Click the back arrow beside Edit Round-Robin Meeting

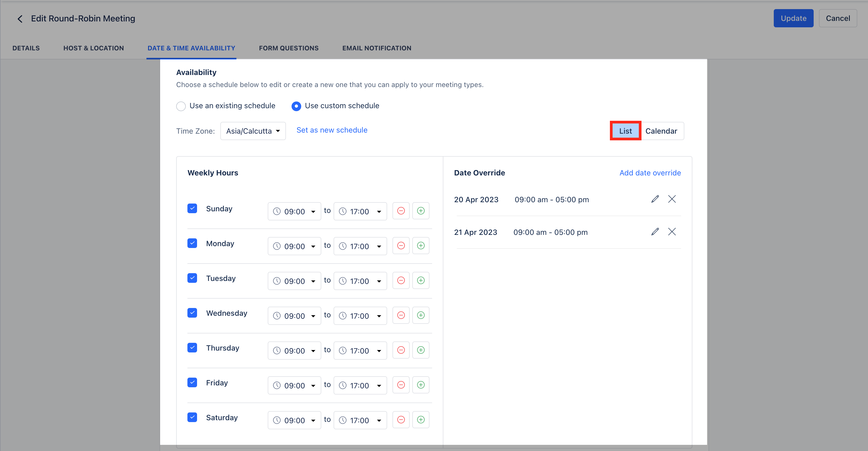[20, 19]
